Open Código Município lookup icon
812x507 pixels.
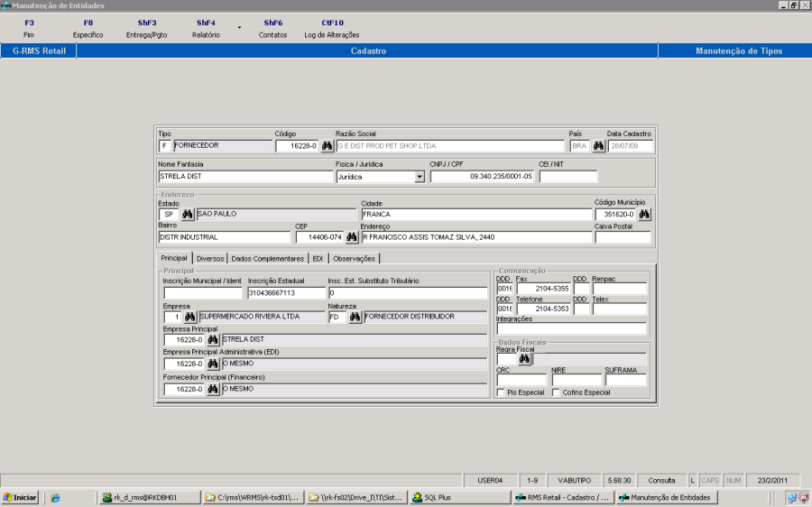[644, 215]
